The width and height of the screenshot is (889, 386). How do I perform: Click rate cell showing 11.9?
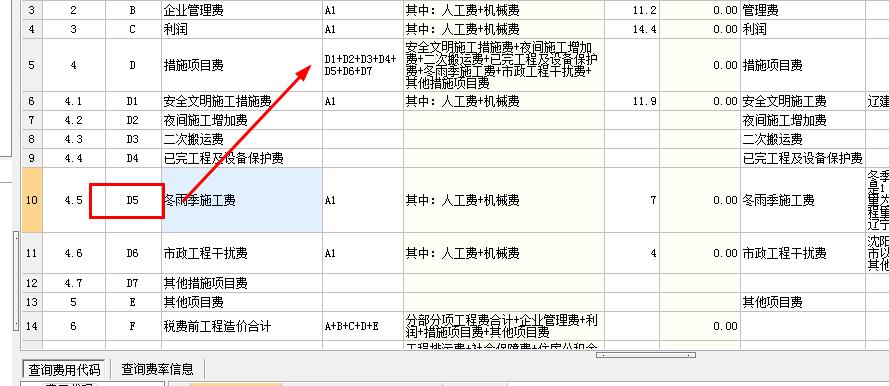tap(632, 101)
